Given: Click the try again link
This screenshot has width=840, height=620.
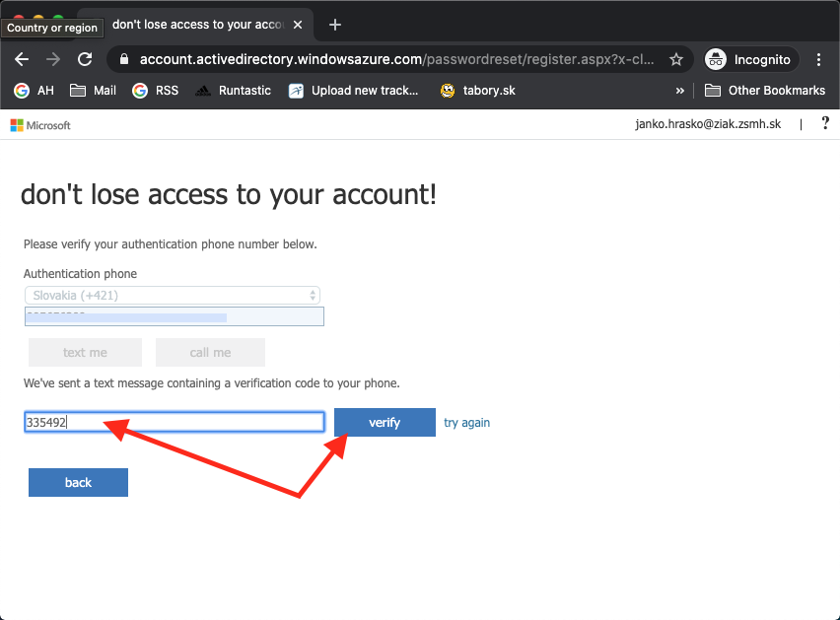Looking at the screenshot, I should (x=466, y=423).
